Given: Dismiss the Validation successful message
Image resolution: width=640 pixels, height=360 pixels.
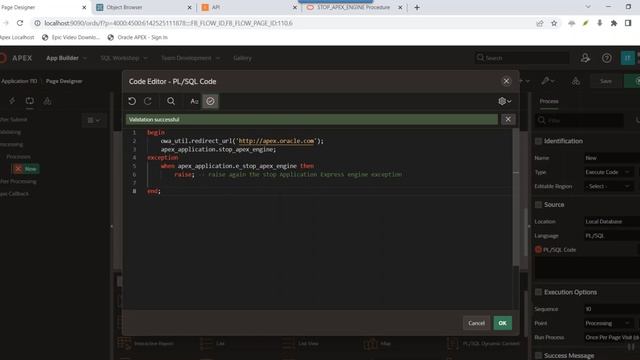Looking at the screenshot, I should (x=508, y=119).
